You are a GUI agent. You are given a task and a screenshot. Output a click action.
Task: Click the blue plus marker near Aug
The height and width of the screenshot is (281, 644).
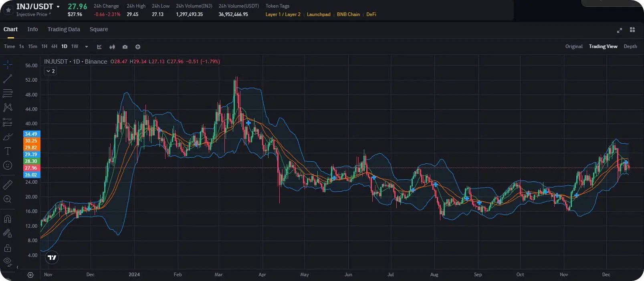pyautogui.click(x=435, y=185)
